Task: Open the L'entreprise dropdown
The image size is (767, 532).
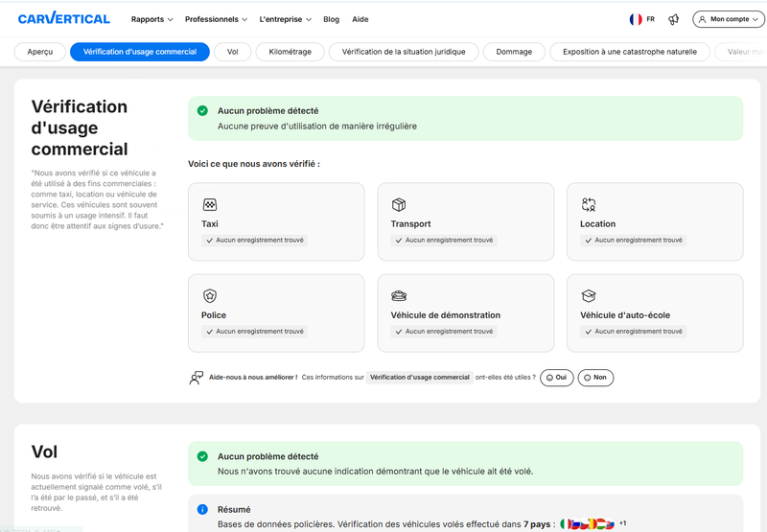Action: [285, 19]
